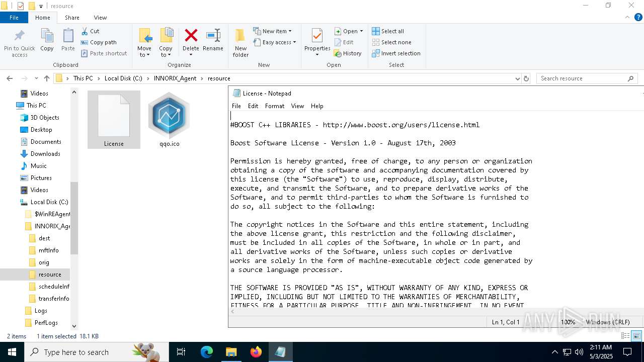Viewport: 644px width, 362px height.
Task: Select Desktop in navigation pane
Action: pos(41,130)
